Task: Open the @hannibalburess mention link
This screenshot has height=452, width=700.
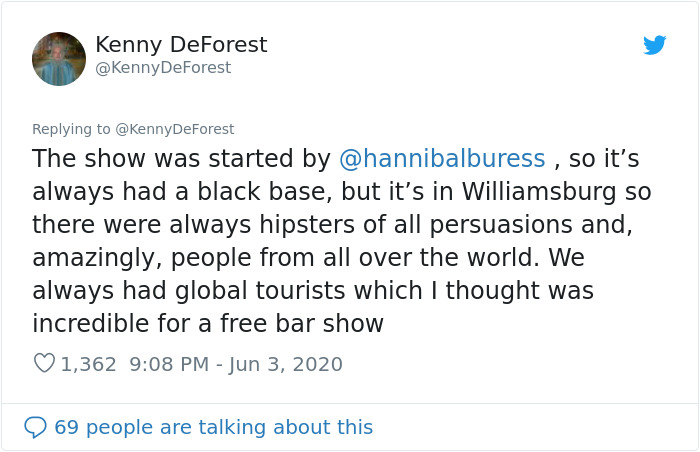Action: click(442, 159)
